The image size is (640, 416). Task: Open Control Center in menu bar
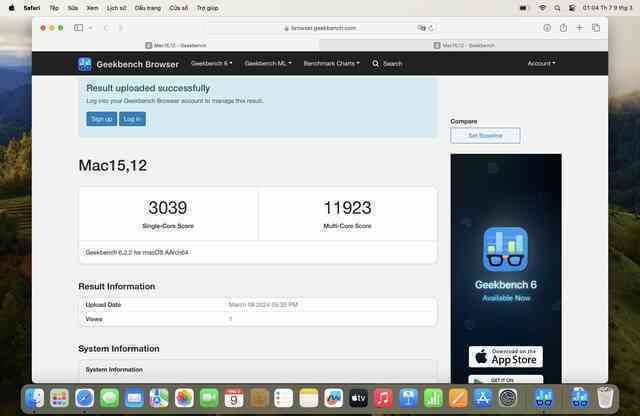(572, 8)
